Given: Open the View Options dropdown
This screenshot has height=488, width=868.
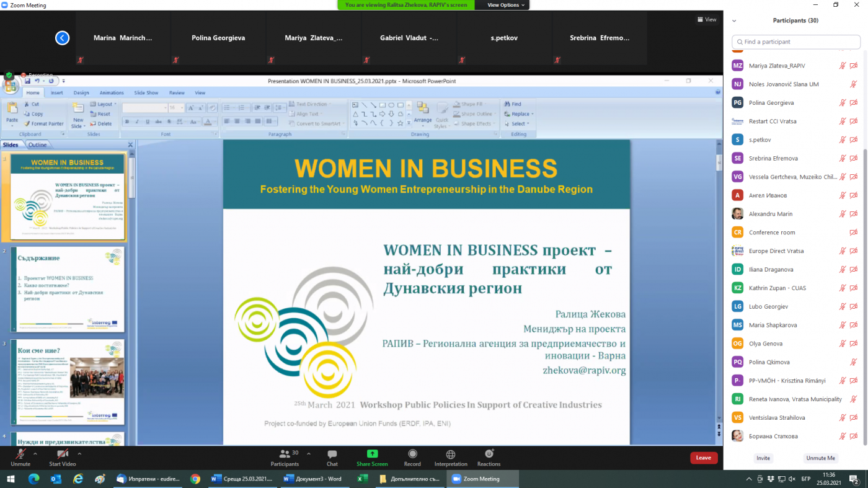Looking at the screenshot, I should [506, 5].
